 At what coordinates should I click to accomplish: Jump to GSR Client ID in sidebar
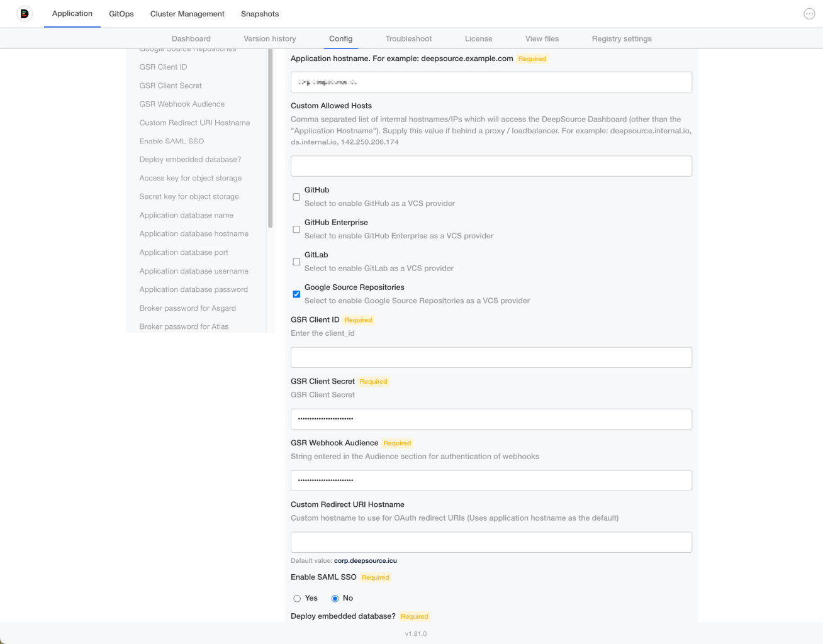[x=163, y=67]
